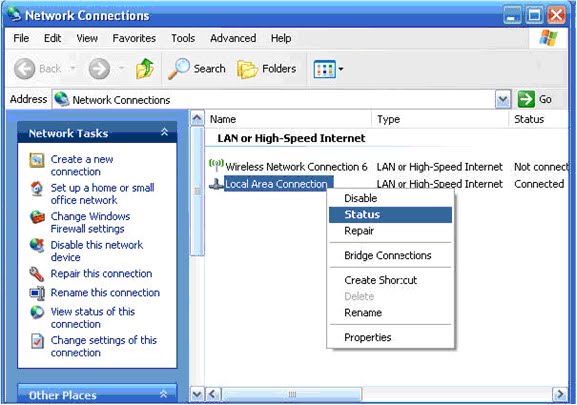Viewport: 577px width, 405px height.
Task: Click the Network Connections title bar icon
Action: click(14, 14)
